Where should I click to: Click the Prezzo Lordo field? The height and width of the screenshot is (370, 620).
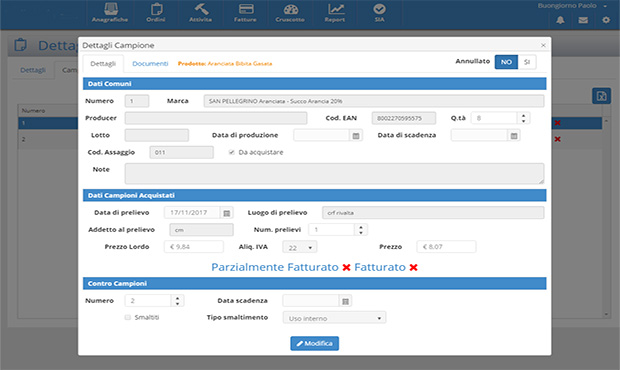[x=194, y=247]
